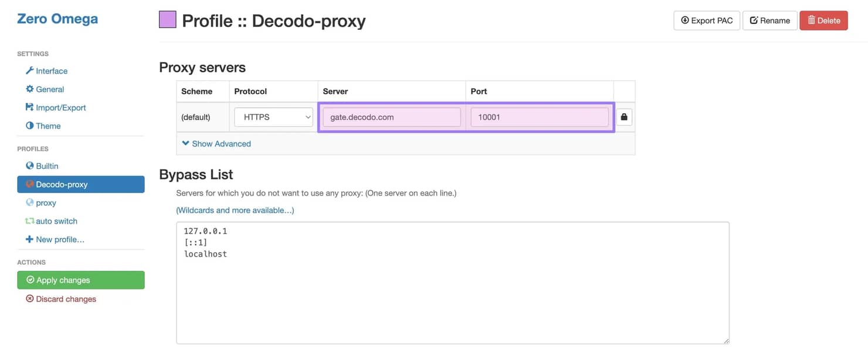Click the purple profile color swatch
This screenshot has width=868, height=351.
coord(168,20)
